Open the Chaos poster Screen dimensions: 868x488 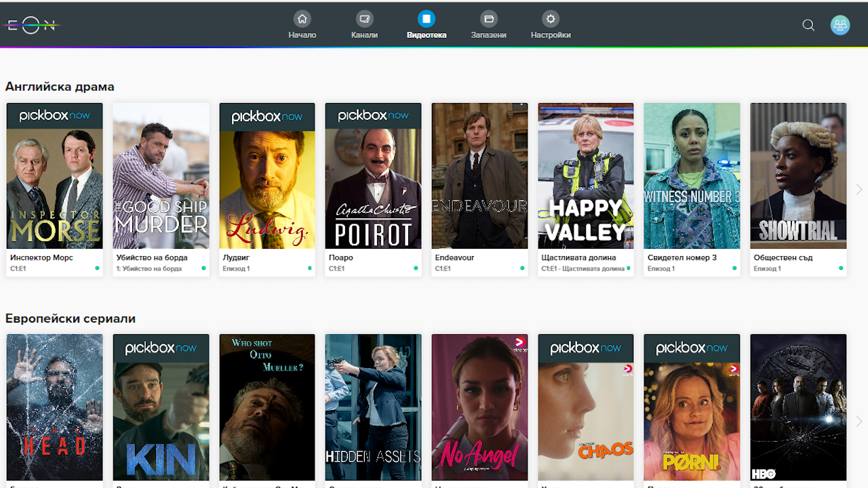(586, 407)
